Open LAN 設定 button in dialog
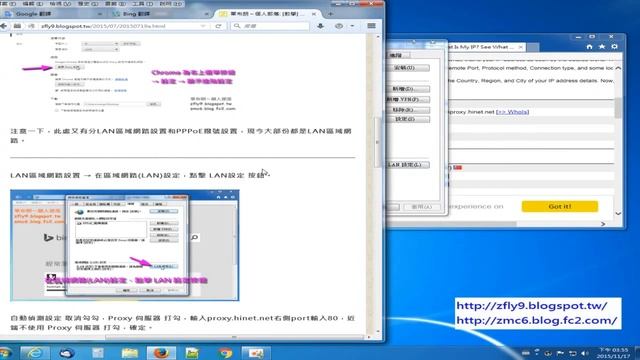 pyautogui.click(x=408, y=165)
